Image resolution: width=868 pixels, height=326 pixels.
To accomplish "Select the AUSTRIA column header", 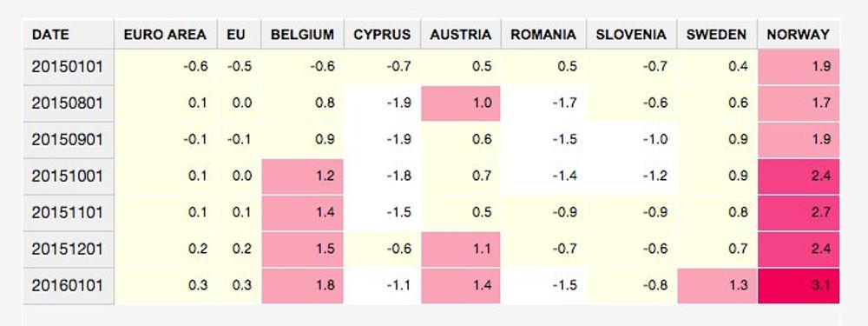I will click(461, 35).
